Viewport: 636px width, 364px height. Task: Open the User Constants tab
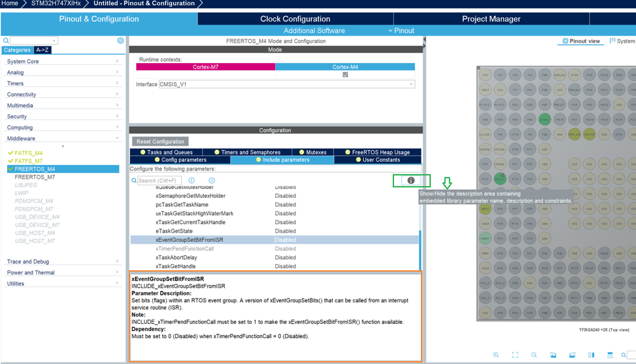(378, 160)
